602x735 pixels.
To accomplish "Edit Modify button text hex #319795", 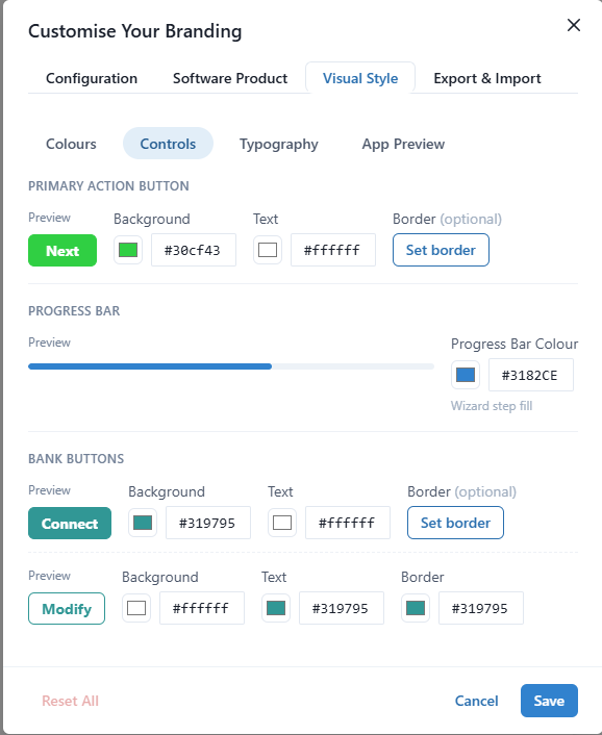I will point(341,608).
